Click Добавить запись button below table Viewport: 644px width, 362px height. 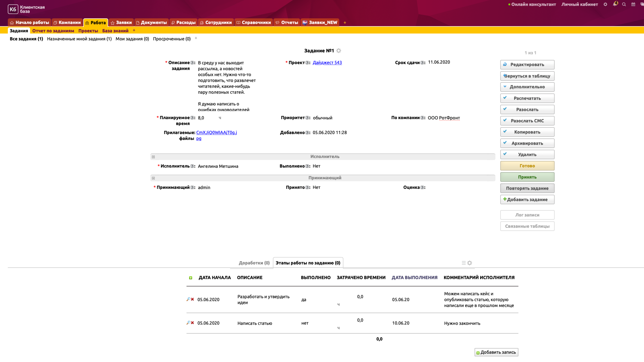pos(496,352)
